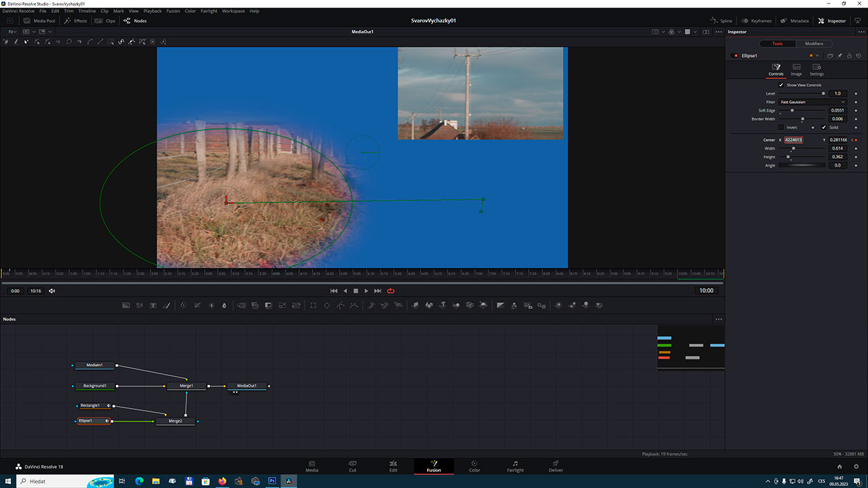Viewport: 868px width, 488px height.
Task: Toggle keyframe for Soft Edge parameter
Action: click(856, 110)
